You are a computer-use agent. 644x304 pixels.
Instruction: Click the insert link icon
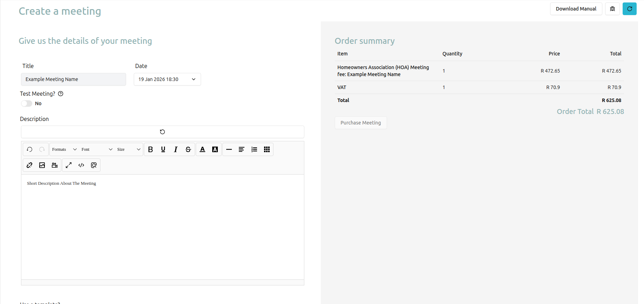coord(29,165)
